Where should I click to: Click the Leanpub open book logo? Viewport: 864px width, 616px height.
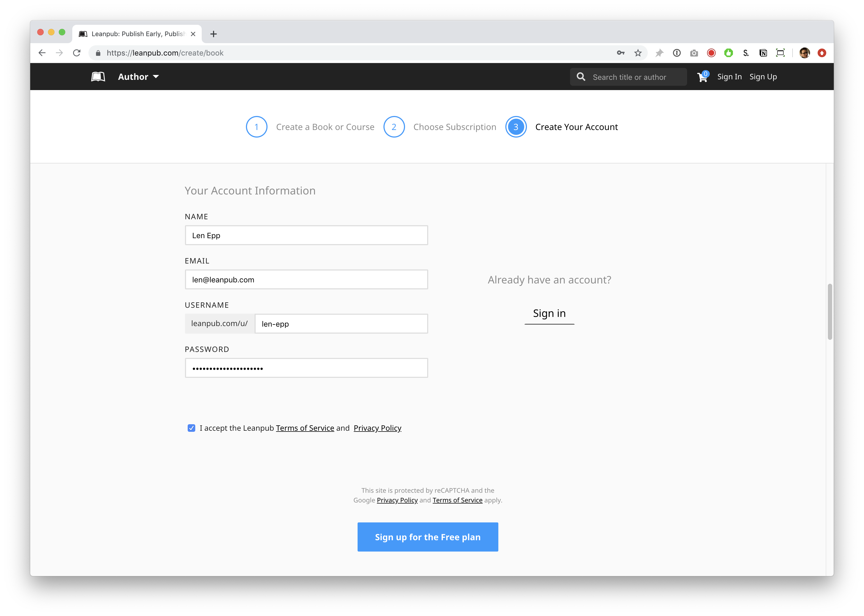98,77
